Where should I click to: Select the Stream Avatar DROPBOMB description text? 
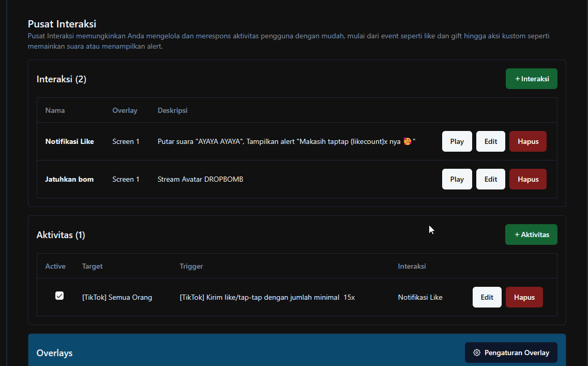[x=200, y=179]
